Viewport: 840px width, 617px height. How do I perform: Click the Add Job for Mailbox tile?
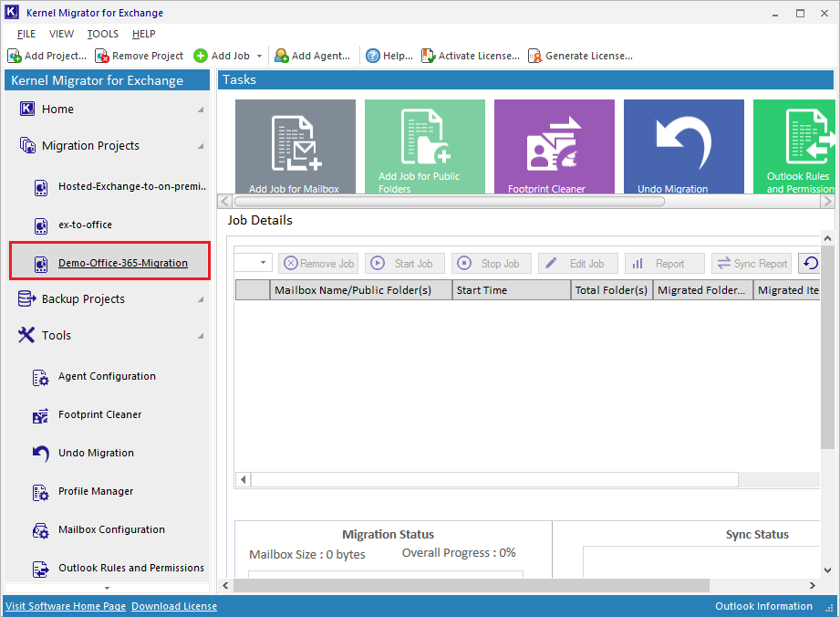click(x=296, y=146)
